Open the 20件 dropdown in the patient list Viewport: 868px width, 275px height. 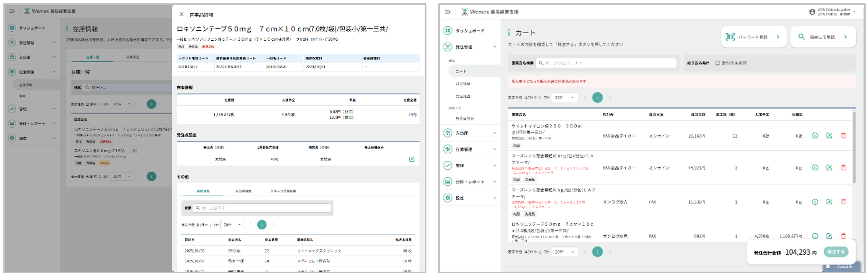pyautogui.click(x=233, y=225)
